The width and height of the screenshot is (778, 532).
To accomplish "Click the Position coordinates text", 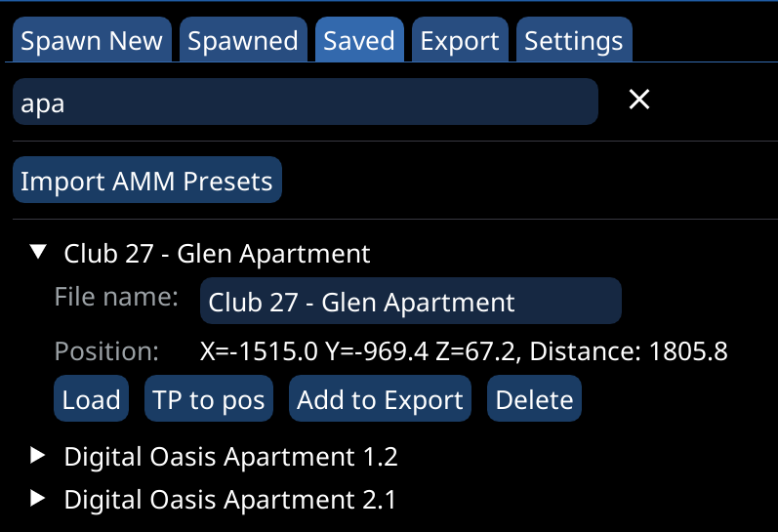I will coord(464,351).
